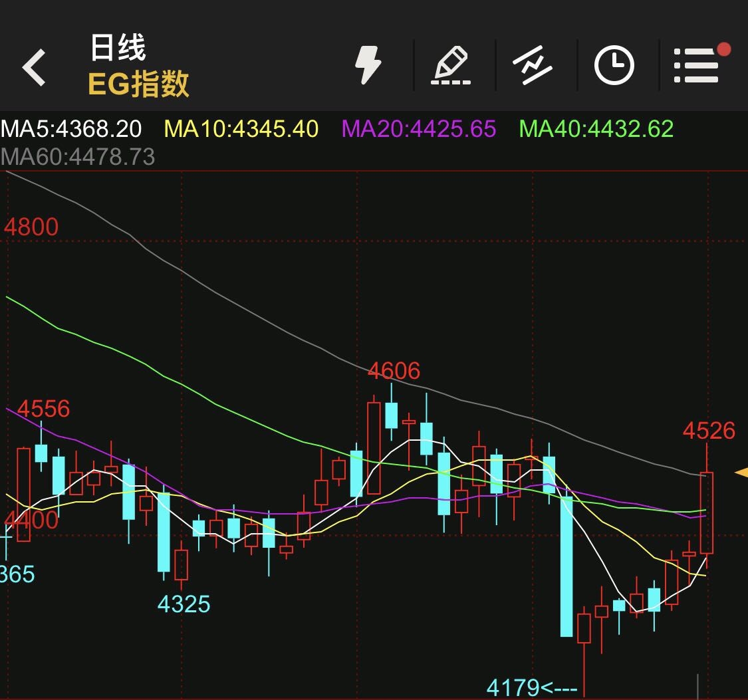Open the chart indicator lines icon
This screenshot has height=700, width=748.
pos(533,65)
